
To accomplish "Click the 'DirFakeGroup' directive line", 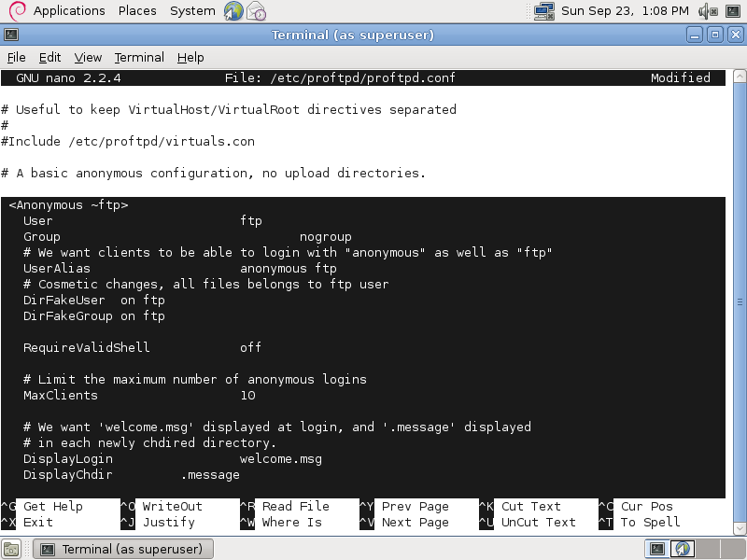I will tap(94, 316).
